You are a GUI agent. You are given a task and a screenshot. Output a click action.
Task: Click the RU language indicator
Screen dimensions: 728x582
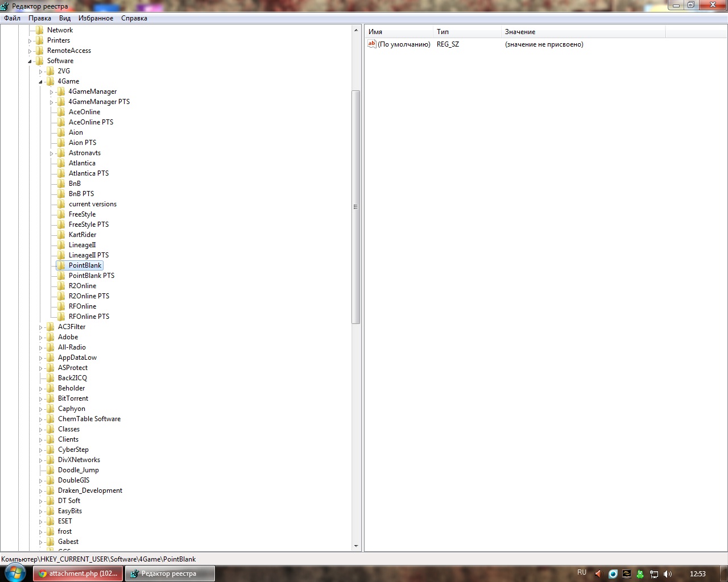pos(581,573)
